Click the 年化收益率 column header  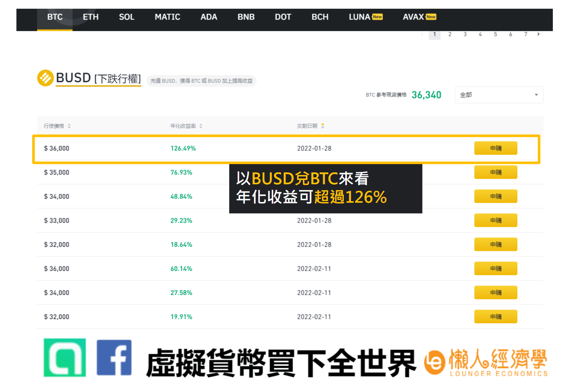[x=183, y=126]
